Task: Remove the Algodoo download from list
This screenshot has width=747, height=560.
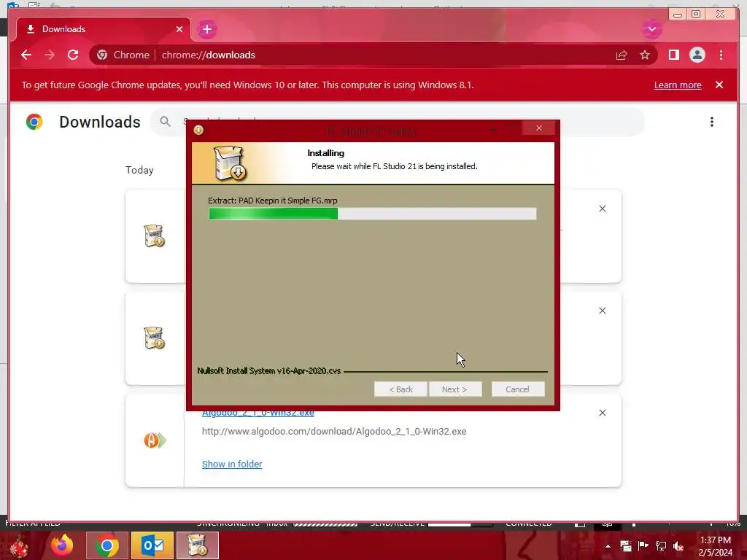Action: 602,413
